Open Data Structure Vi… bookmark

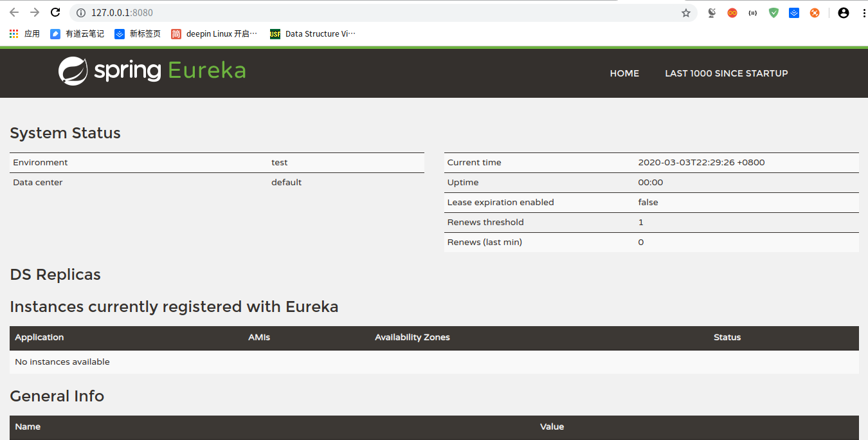[312, 34]
